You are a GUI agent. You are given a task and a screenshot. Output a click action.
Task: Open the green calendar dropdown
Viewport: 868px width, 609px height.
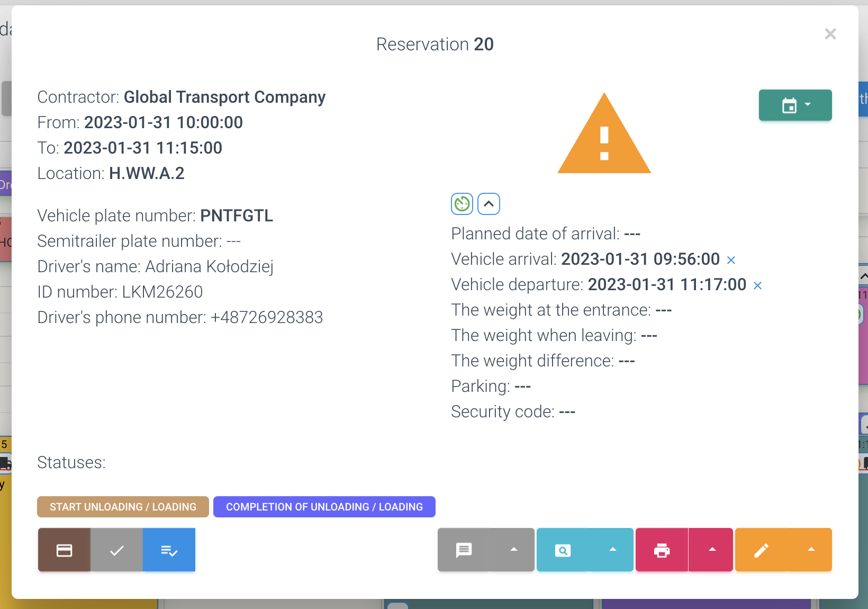(795, 105)
